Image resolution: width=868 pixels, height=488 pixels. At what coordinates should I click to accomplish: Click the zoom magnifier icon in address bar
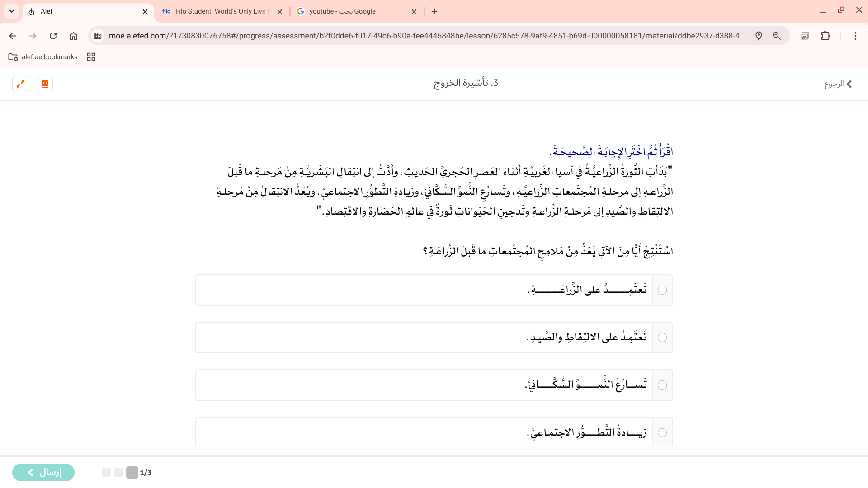(x=777, y=36)
